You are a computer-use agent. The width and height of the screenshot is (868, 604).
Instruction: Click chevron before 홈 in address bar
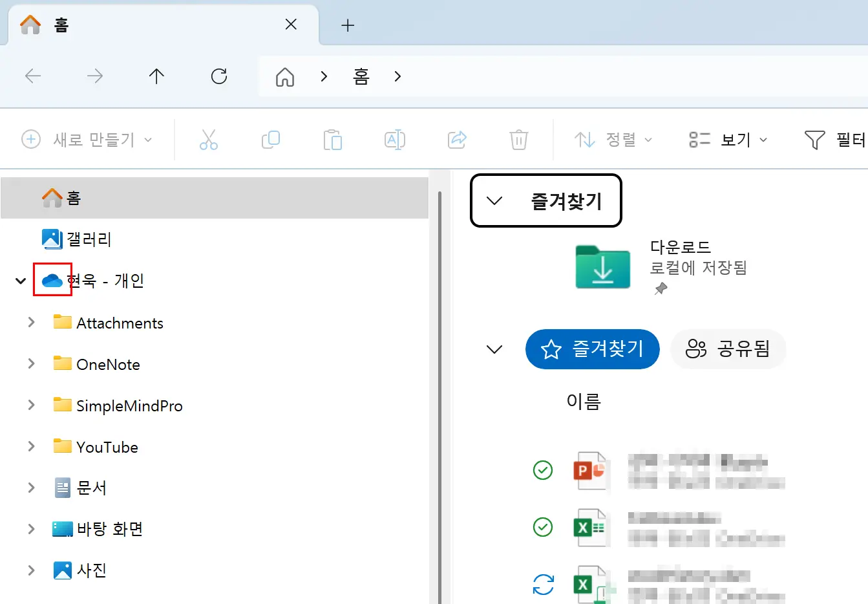pos(324,76)
